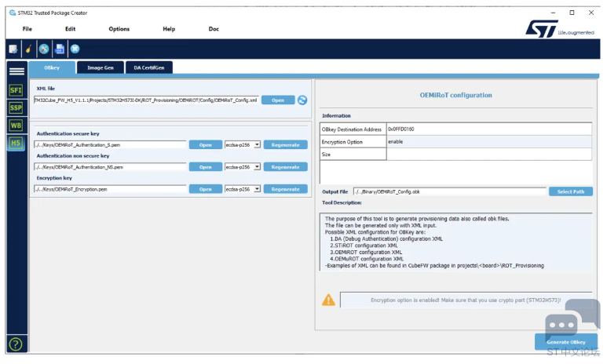This screenshot has width=607, height=364.
Task: Click Select Path for output file
Action: [x=571, y=191]
